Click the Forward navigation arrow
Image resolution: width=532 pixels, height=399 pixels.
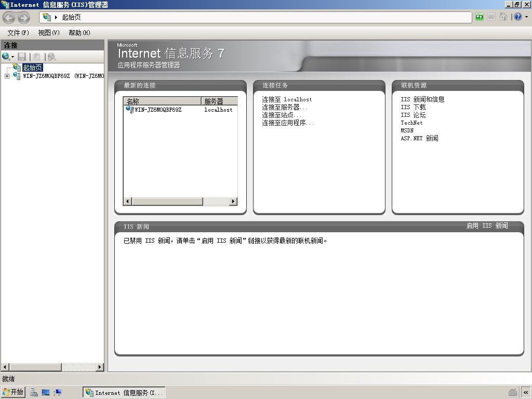point(24,18)
